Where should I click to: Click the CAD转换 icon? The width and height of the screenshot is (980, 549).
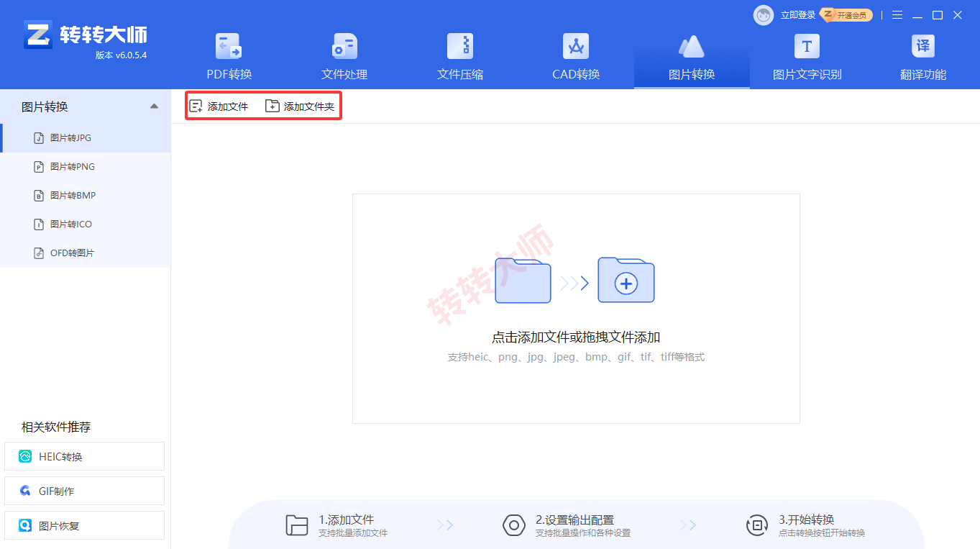coord(576,46)
